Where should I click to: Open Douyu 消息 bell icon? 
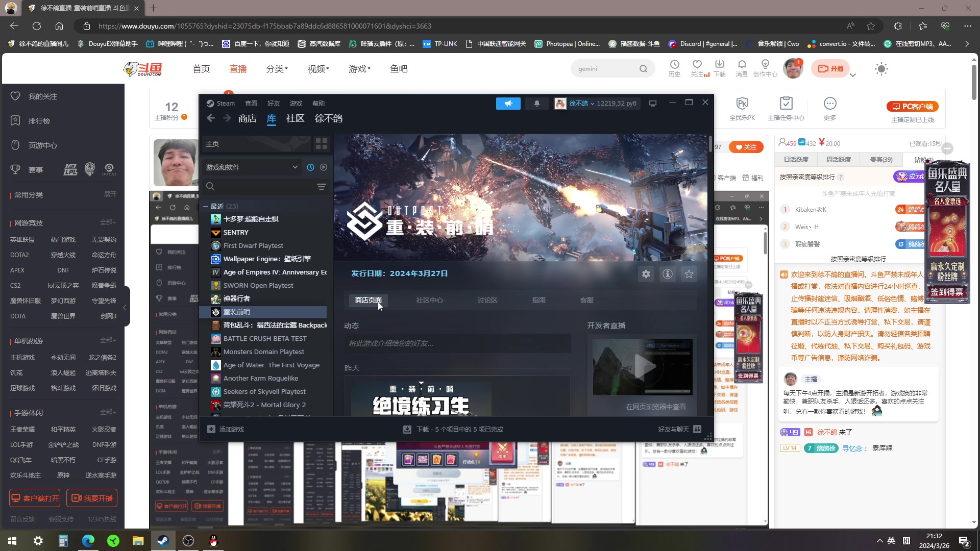coord(742,68)
